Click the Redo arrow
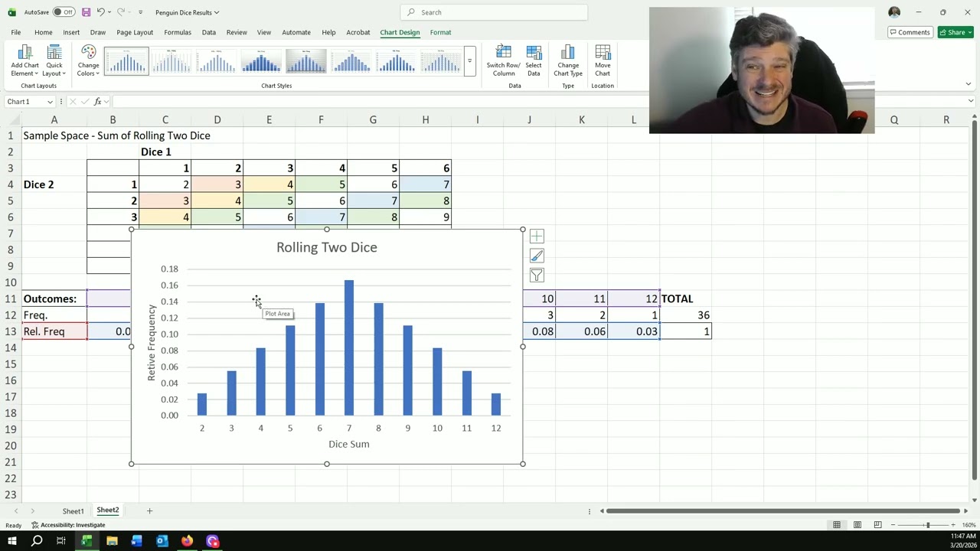The image size is (980, 551). tap(120, 12)
